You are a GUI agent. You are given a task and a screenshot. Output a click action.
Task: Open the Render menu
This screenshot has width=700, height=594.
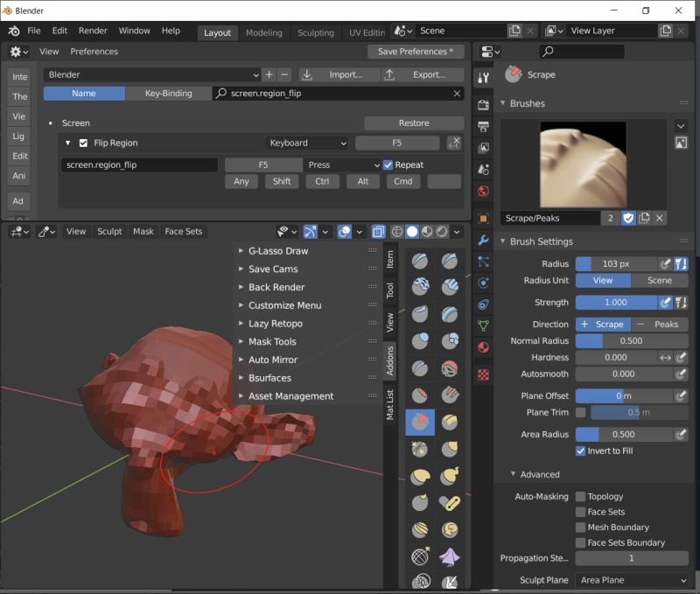coord(93,30)
